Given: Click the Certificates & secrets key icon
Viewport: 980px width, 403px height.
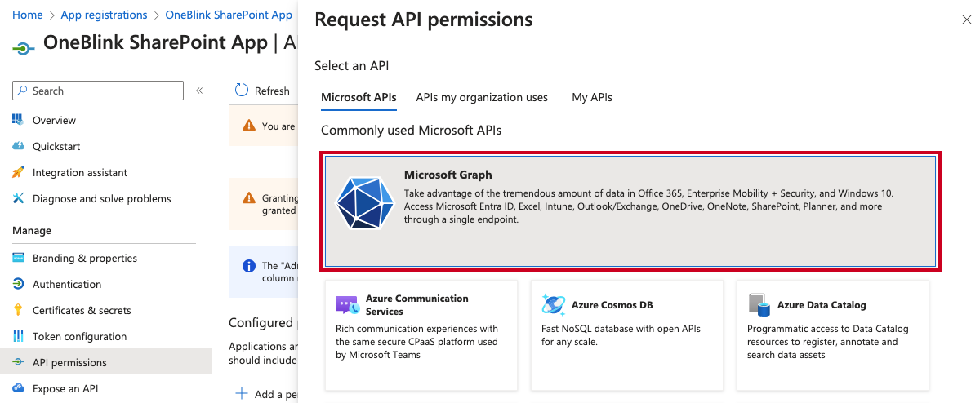Looking at the screenshot, I should click(18, 310).
